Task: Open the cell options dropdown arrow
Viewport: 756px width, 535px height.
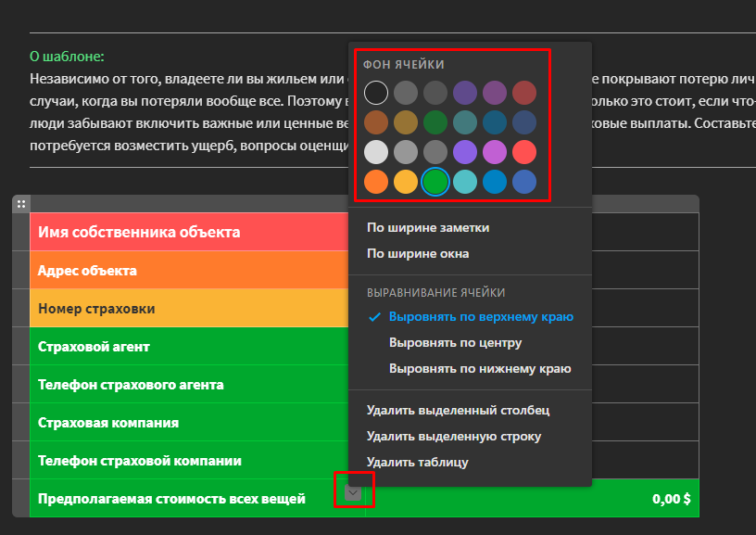Action: coord(351,491)
